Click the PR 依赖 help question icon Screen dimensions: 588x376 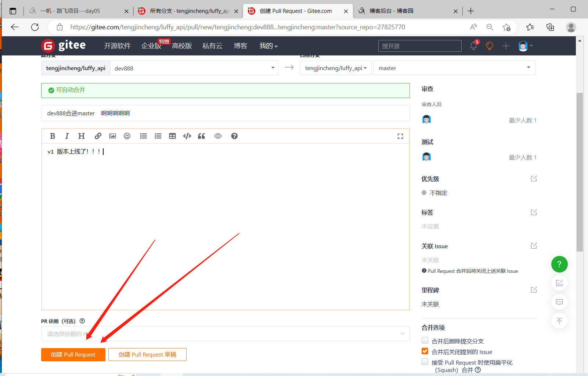82,321
